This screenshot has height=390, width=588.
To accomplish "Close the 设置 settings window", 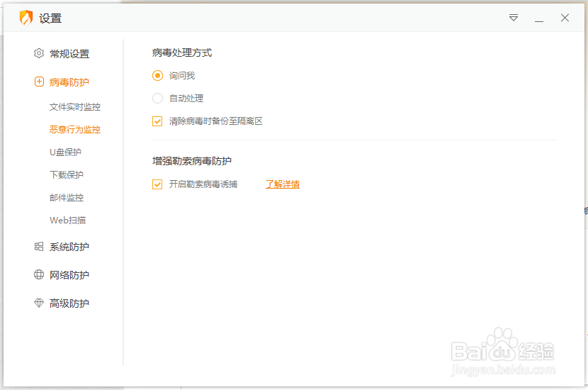I will click(565, 18).
